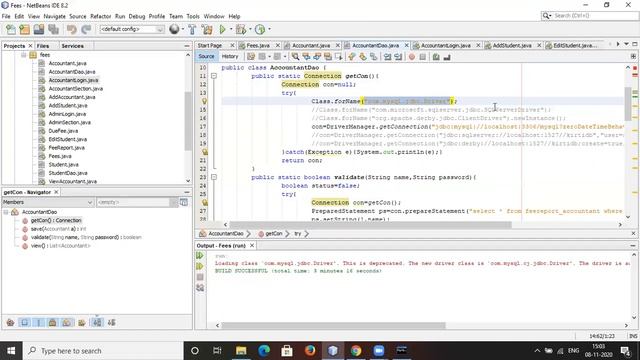
Task: Switch to the Files tab
Action: 43,46
